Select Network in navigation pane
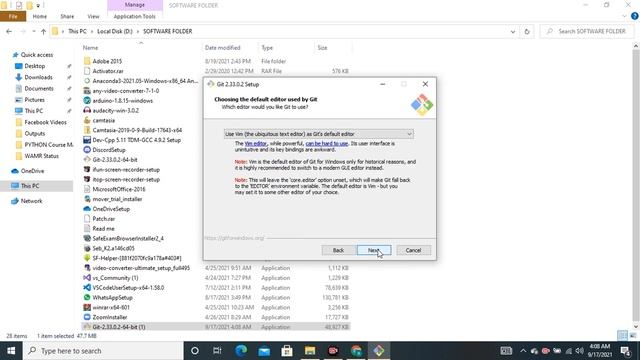The width and height of the screenshot is (640, 360). [x=31, y=201]
